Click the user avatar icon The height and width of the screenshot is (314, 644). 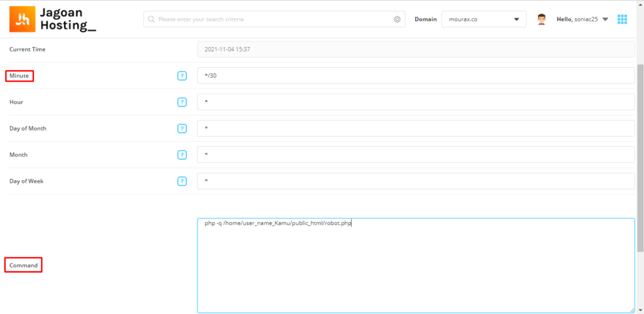click(x=541, y=19)
